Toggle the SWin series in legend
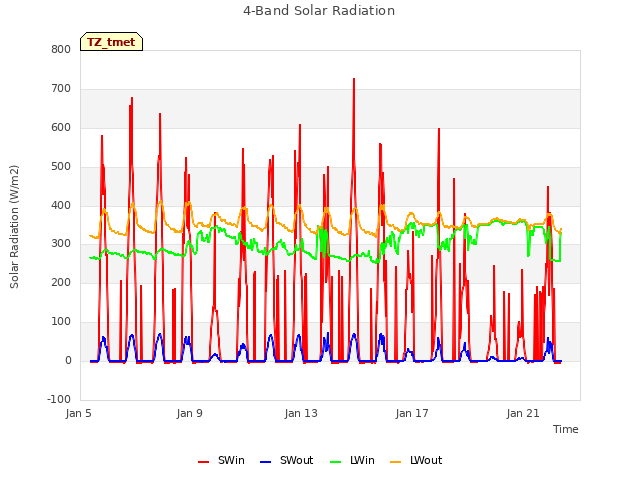 click(x=221, y=461)
